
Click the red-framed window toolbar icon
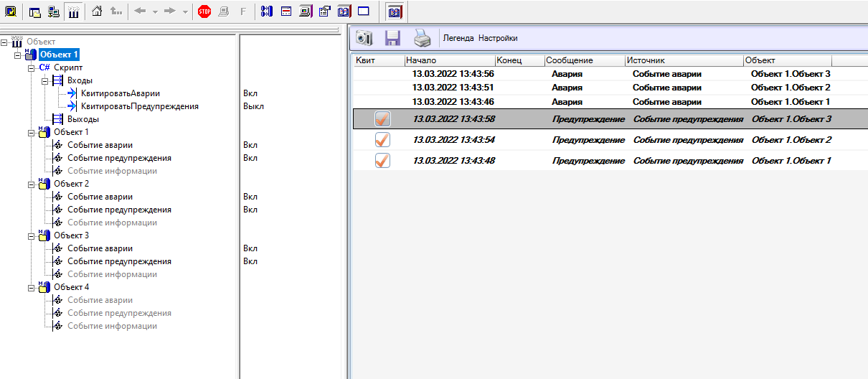click(x=286, y=11)
